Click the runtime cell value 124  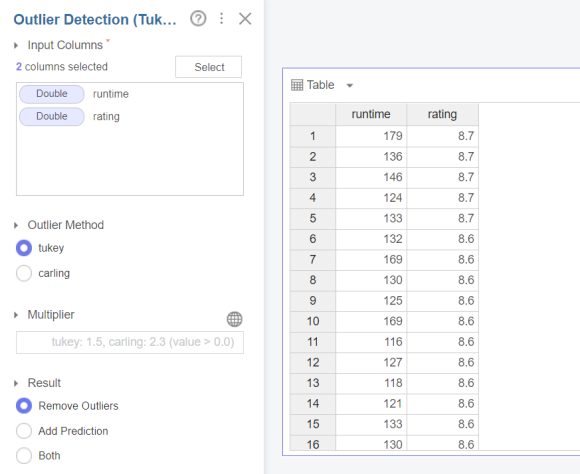[x=371, y=198]
